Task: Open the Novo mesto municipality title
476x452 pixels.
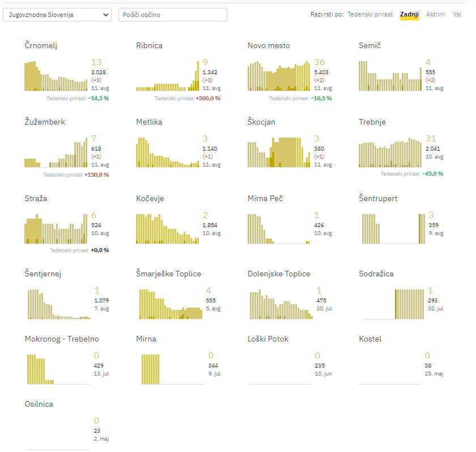Action: [x=269, y=45]
